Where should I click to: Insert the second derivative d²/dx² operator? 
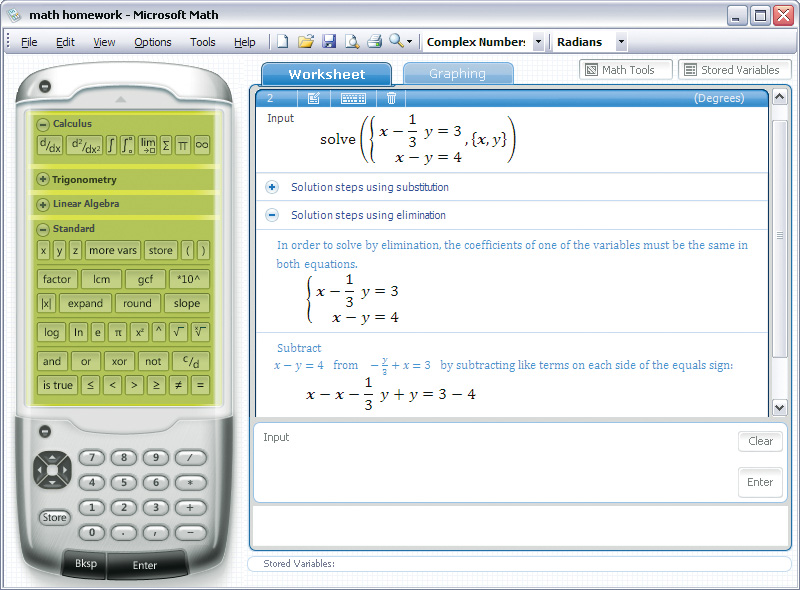(85, 145)
